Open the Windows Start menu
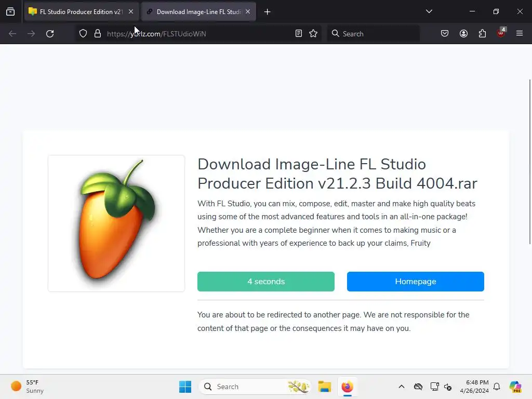The width and height of the screenshot is (532, 399). (185, 387)
